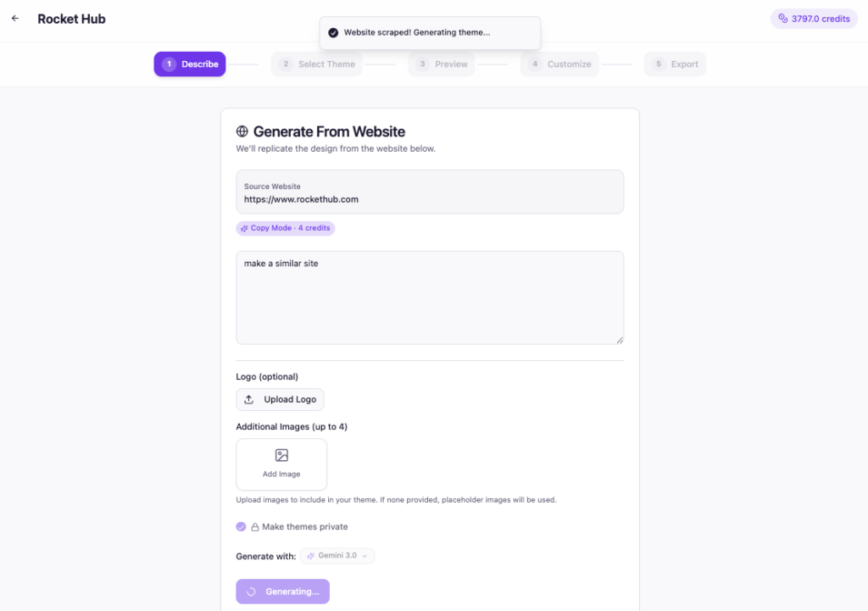Click the Copy Mode sparkle icon

click(244, 229)
